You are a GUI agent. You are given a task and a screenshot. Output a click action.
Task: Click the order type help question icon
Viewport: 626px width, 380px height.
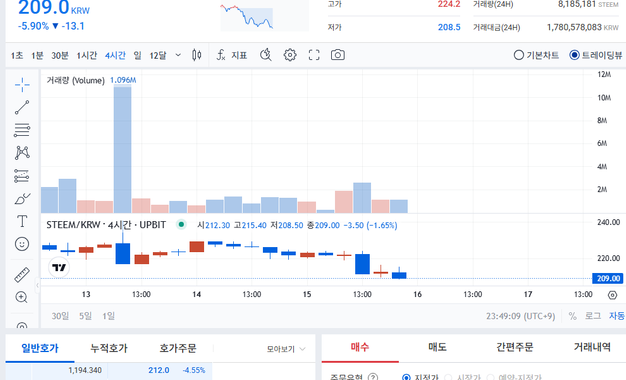point(373,377)
